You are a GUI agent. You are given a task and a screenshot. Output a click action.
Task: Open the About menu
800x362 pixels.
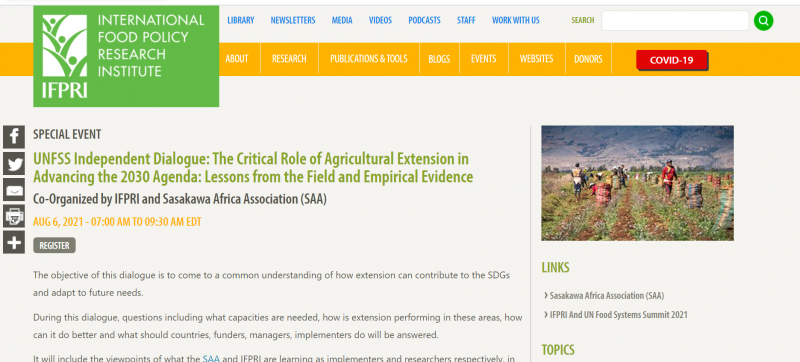237,59
